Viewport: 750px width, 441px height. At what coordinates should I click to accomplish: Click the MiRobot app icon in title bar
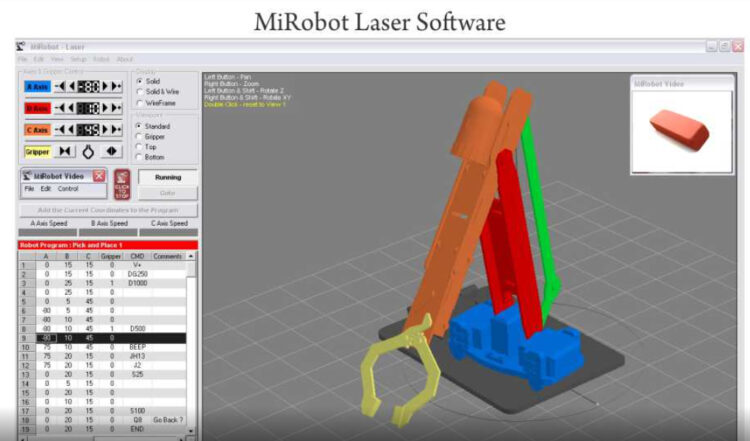pyautogui.click(x=21, y=46)
